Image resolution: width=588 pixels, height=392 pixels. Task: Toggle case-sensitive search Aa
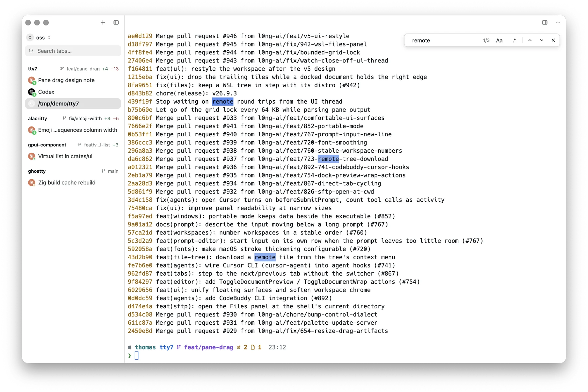pos(499,41)
